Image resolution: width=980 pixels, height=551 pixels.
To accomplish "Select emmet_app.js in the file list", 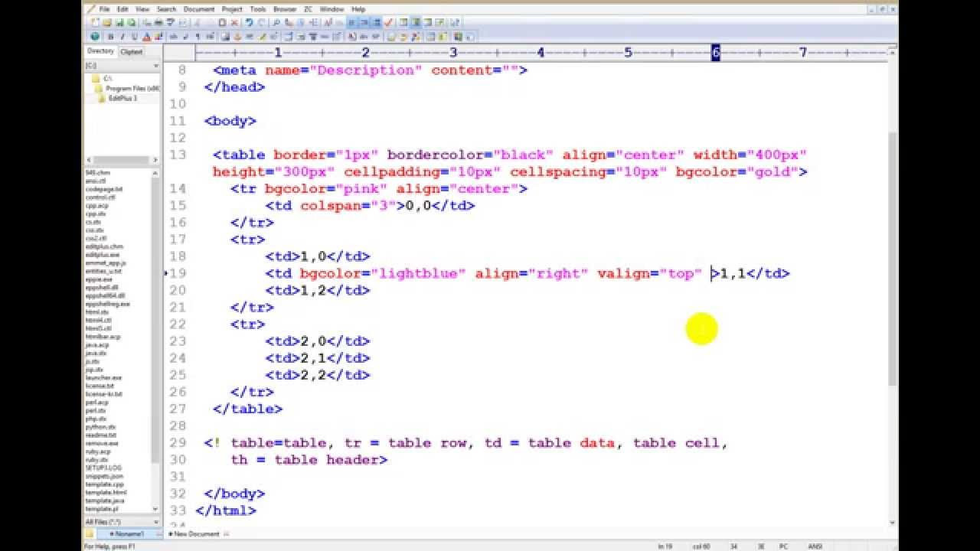I will pos(106,262).
